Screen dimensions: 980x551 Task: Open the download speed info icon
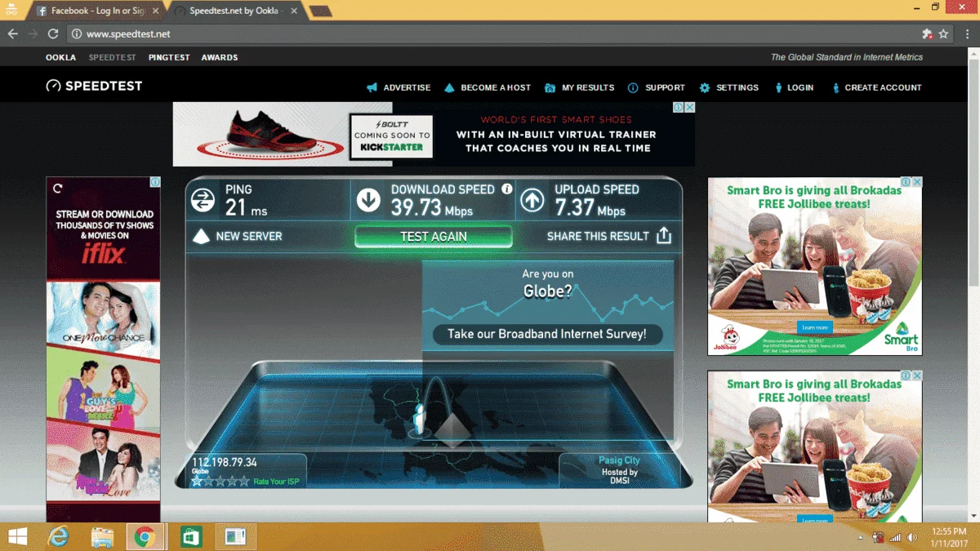pos(507,189)
